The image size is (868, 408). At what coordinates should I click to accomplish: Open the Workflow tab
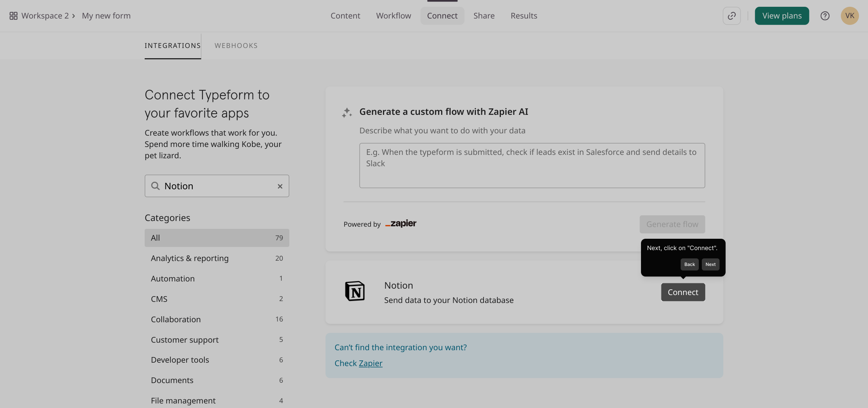point(393,16)
